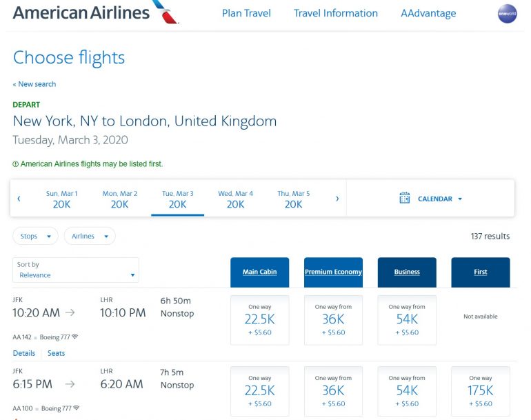Open the Stops filter dropdown
Image resolution: width=531 pixels, height=420 pixels.
click(x=34, y=236)
